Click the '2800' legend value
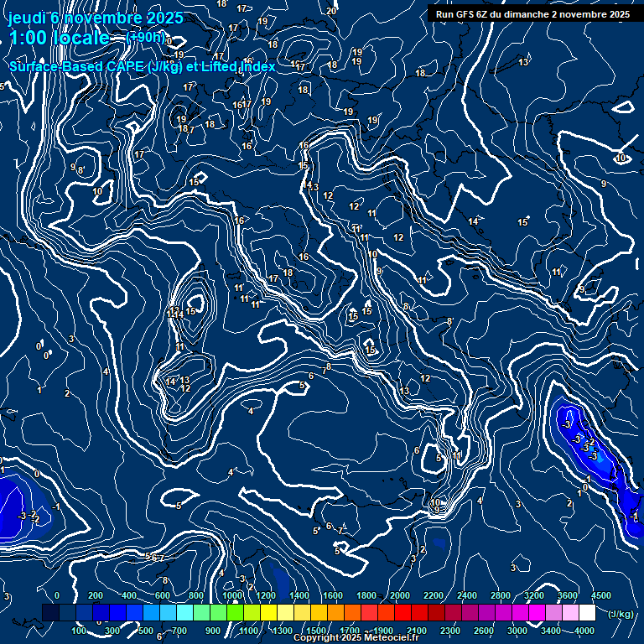The width and height of the screenshot is (644, 644). (x=501, y=595)
